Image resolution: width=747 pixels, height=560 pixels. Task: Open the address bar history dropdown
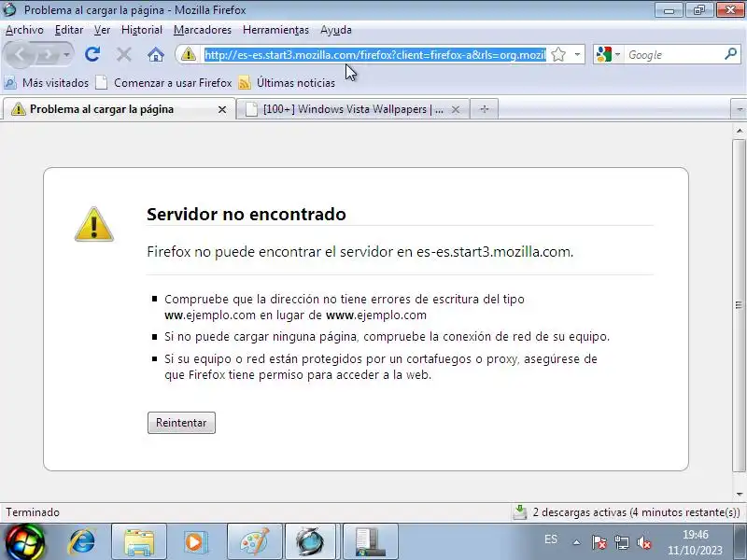pyautogui.click(x=577, y=54)
